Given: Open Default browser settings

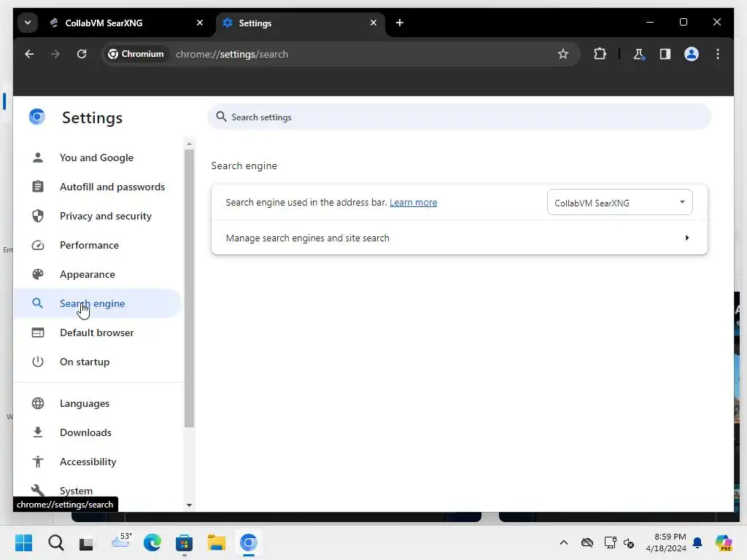Looking at the screenshot, I should coord(97,332).
